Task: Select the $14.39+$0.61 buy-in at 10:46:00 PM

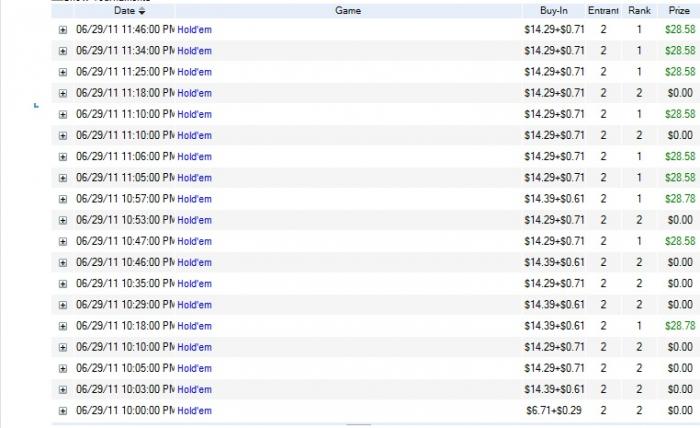Action: point(554,262)
